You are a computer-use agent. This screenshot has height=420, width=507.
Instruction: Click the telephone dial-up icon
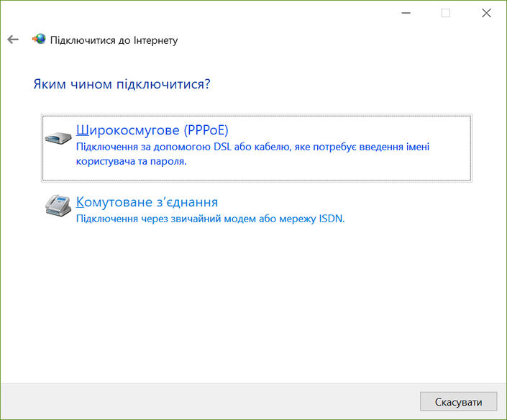pos(58,206)
